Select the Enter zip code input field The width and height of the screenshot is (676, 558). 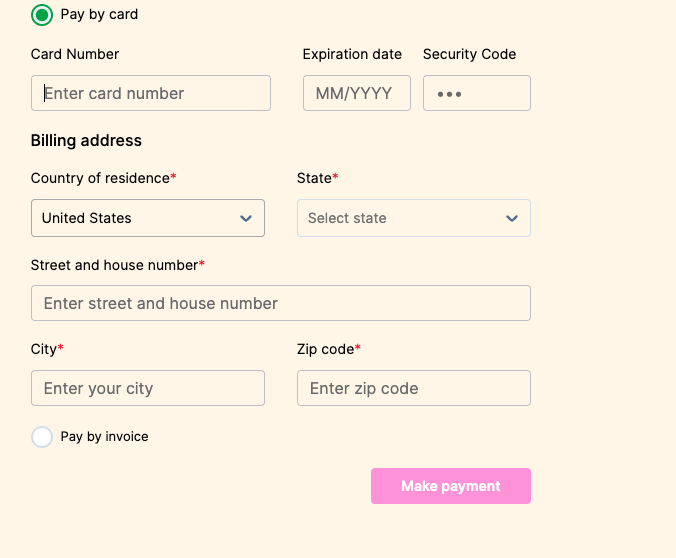pos(413,388)
